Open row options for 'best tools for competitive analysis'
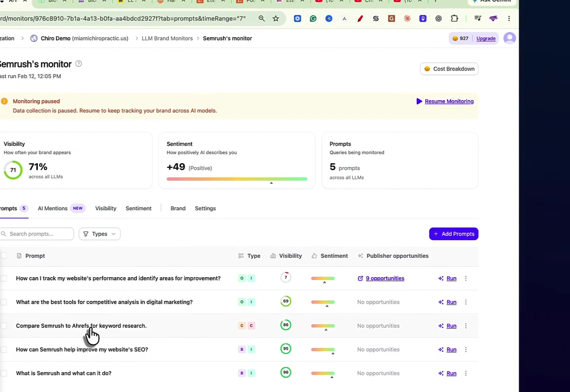 pos(465,302)
